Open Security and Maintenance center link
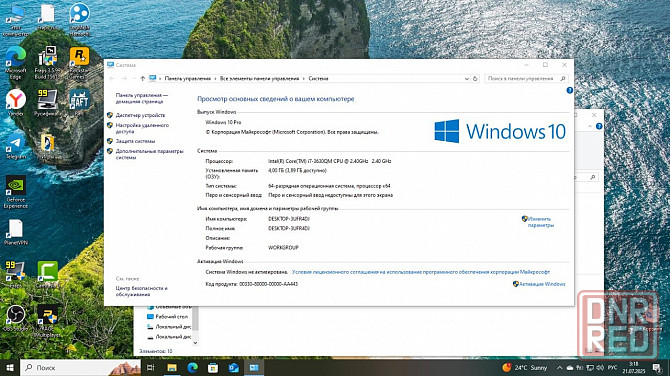The height and width of the screenshot is (376, 670). [x=141, y=291]
